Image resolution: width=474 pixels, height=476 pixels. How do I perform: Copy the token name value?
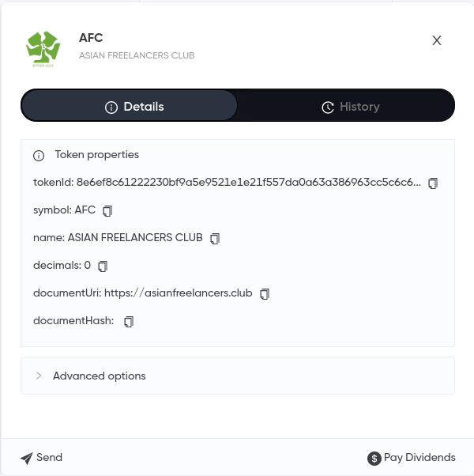[x=215, y=238]
